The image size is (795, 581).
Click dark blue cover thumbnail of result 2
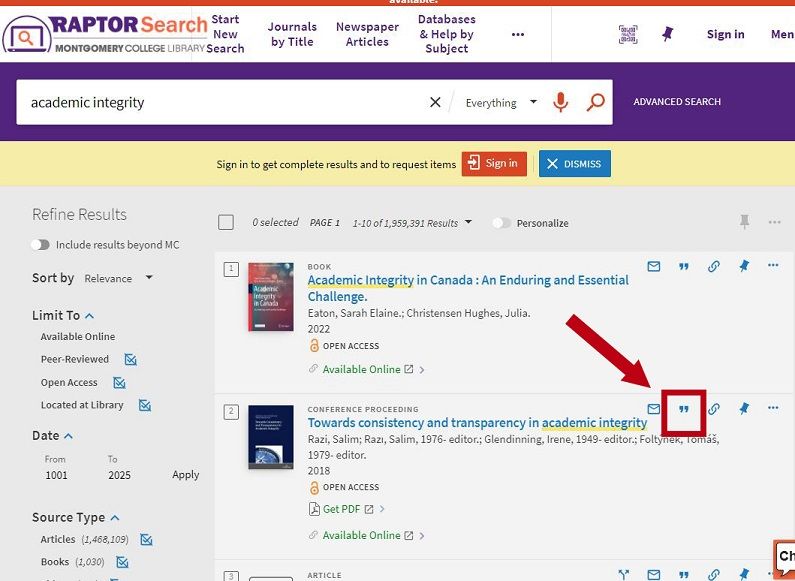(271, 437)
